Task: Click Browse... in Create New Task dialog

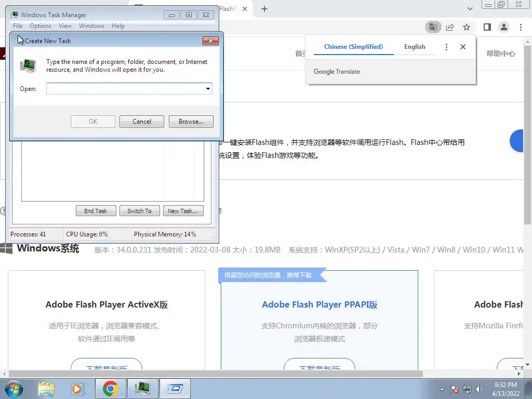Action: tap(191, 122)
